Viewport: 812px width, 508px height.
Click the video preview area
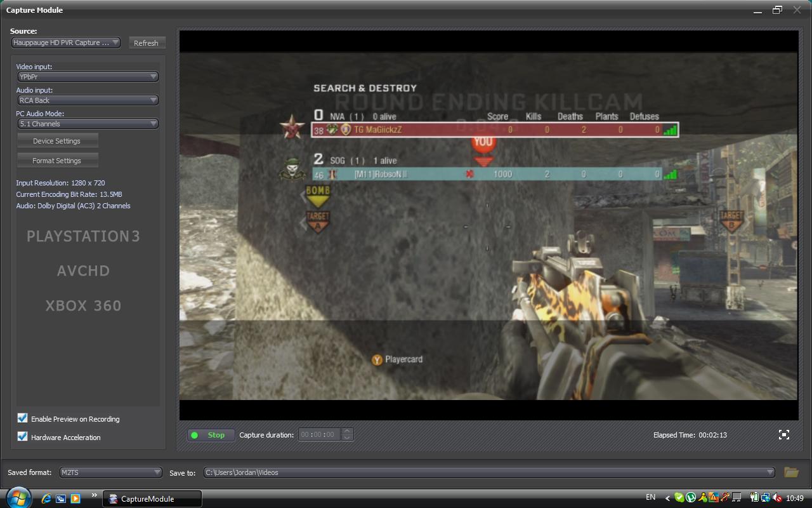point(488,225)
